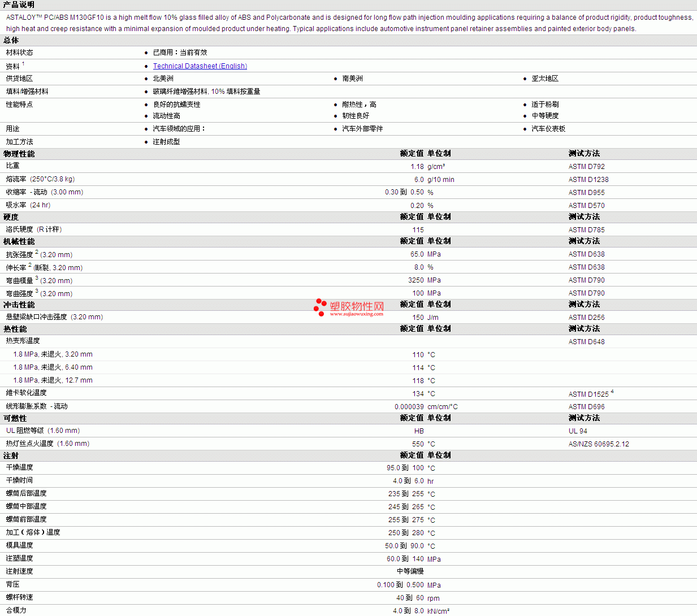Select the "螺杆转速" row label

[x=20, y=597]
